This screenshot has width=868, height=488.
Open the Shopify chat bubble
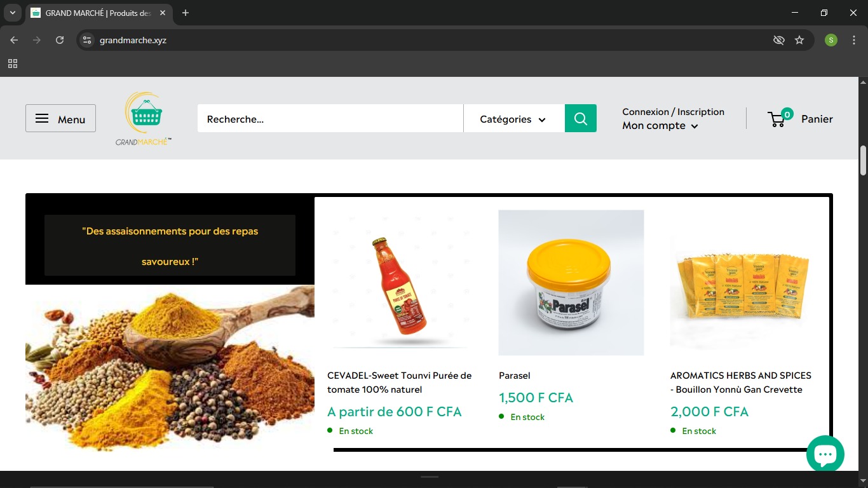[x=825, y=454]
